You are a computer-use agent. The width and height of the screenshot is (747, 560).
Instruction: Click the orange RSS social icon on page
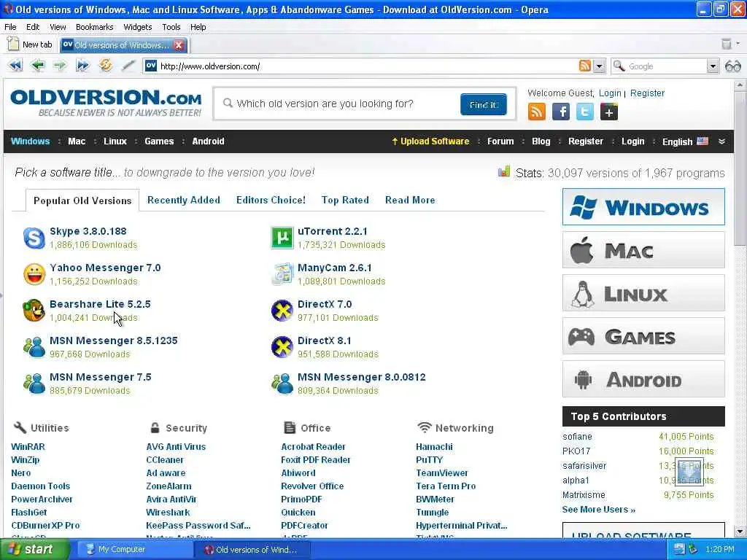pyautogui.click(x=537, y=112)
